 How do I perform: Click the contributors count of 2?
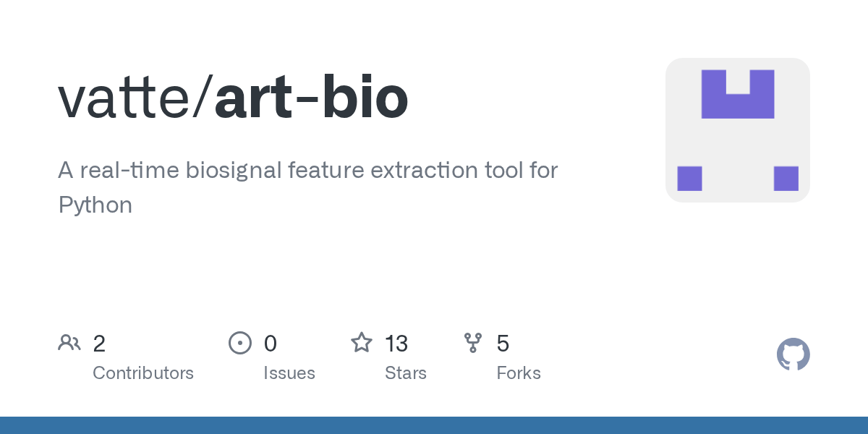pos(99,343)
